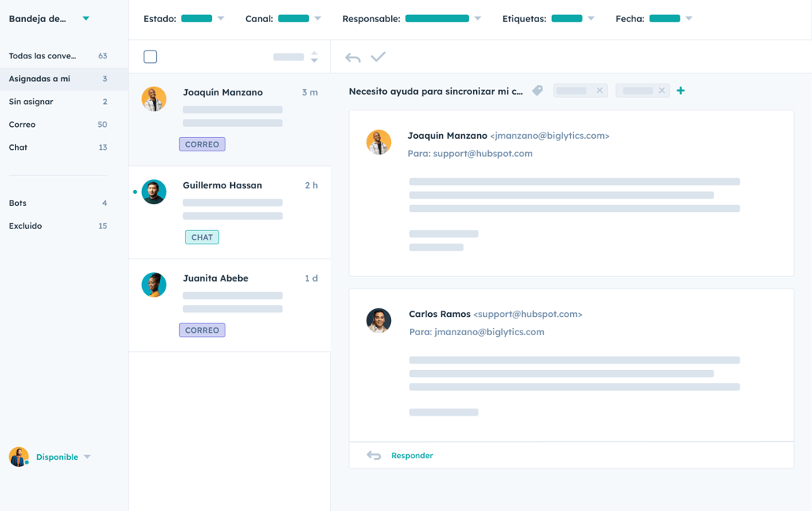The width and height of the screenshot is (812, 511).
Task: Open Joaquín Manzano's avatar in the list
Action: point(154,99)
